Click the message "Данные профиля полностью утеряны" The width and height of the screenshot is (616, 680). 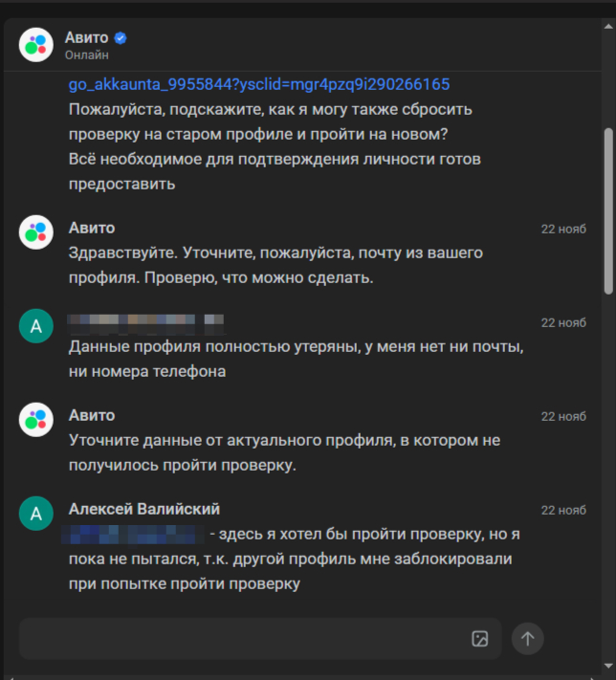[297, 359]
